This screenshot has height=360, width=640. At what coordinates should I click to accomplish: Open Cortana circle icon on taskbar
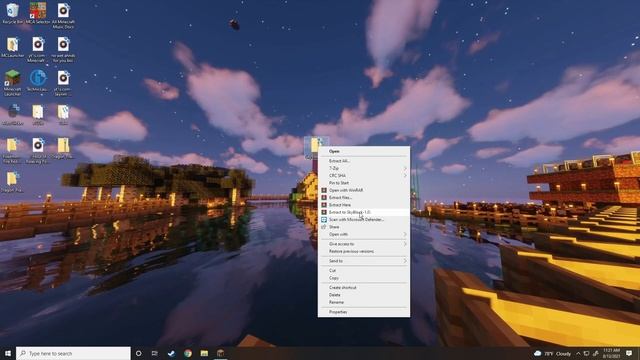pyautogui.click(x=138, y=353)
